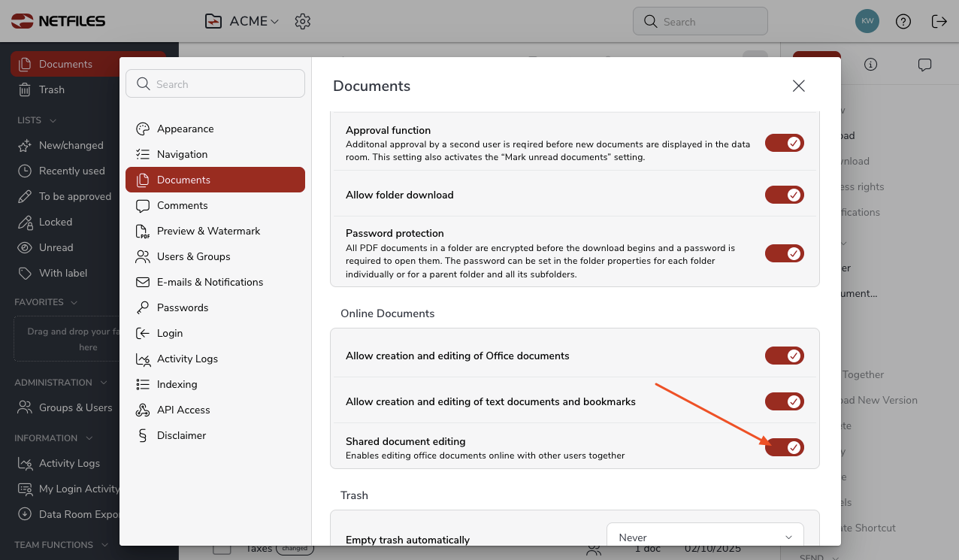Turn off Allow folder download
959x560 pixels.
click(784, 195)
